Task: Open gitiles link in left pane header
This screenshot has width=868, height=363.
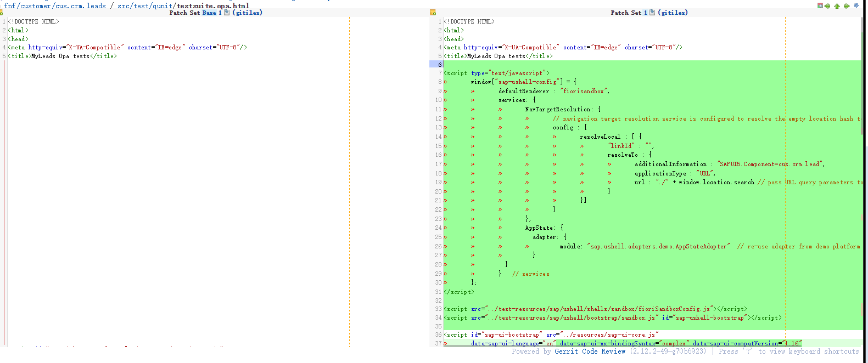Action: (248, 13)
